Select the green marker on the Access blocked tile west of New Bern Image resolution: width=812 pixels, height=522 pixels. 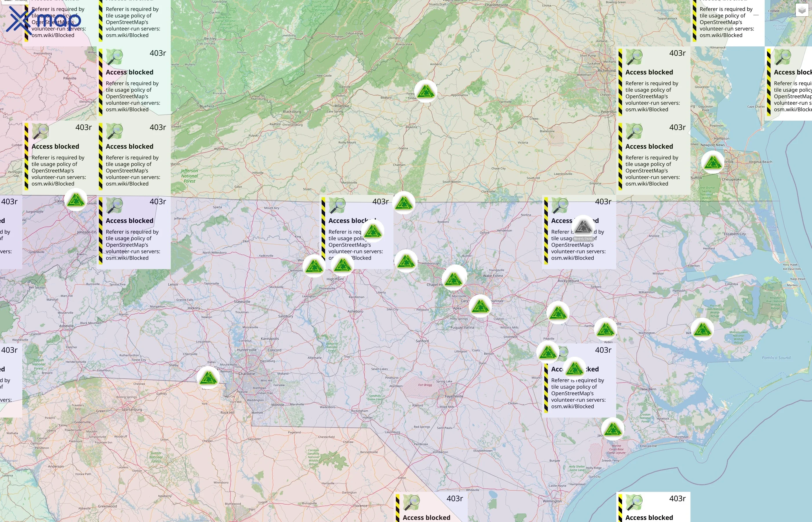click(575, 368)
